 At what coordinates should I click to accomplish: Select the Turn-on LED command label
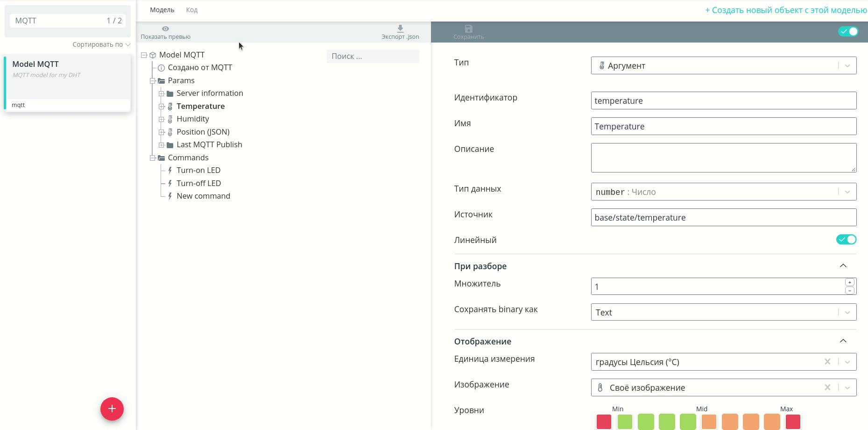point(198,171)
